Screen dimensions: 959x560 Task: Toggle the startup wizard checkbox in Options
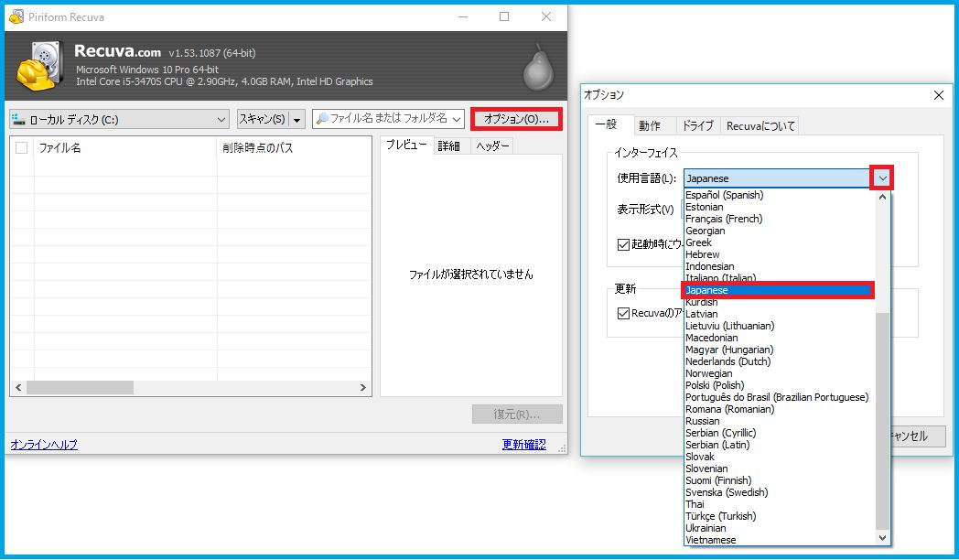click(623, 244)
